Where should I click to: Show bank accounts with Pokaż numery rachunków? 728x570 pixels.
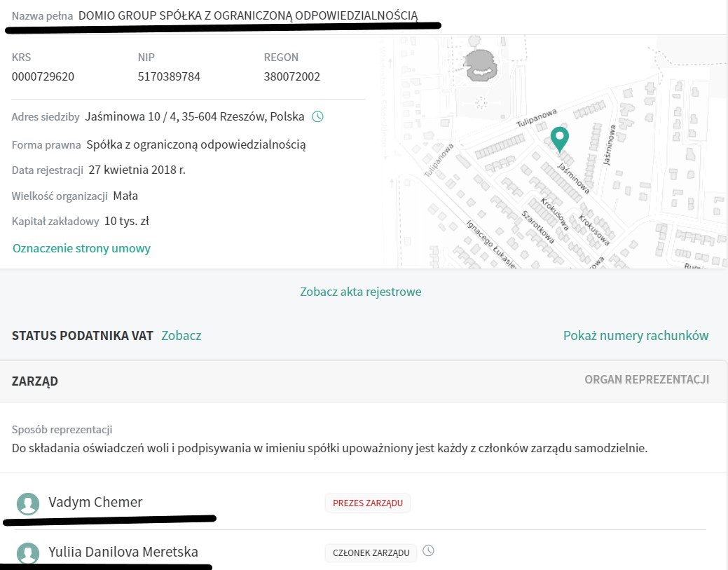(636, 336)
